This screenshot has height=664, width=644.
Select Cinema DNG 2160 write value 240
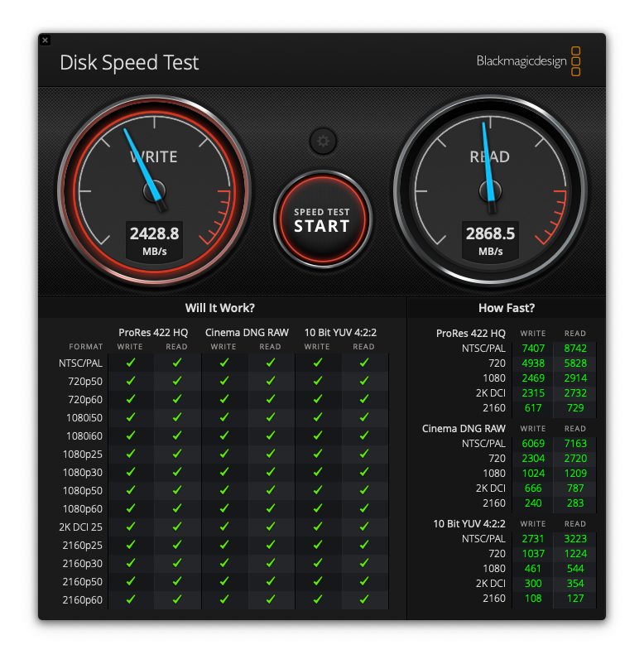[x=533, y=503]
